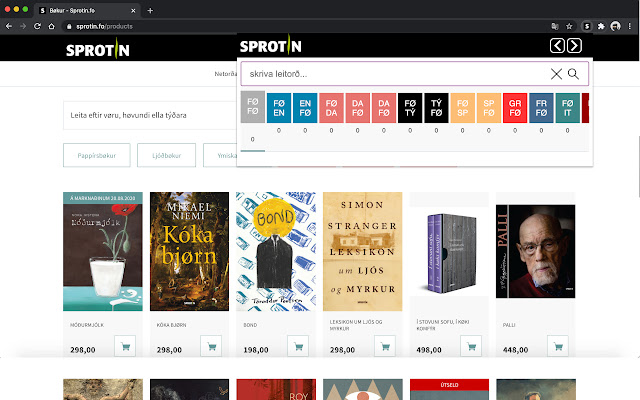The image size is (640, 400).
Task: Clear the dictionary search field with X
Action: coord(556,74)
